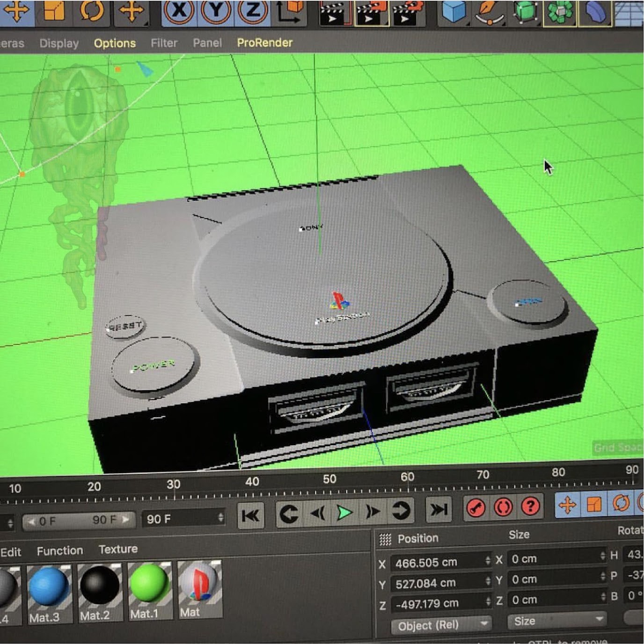Click the red Record Active Objects key button
The height and width of the screenshot is (644, 644).
tap(476, 508)
